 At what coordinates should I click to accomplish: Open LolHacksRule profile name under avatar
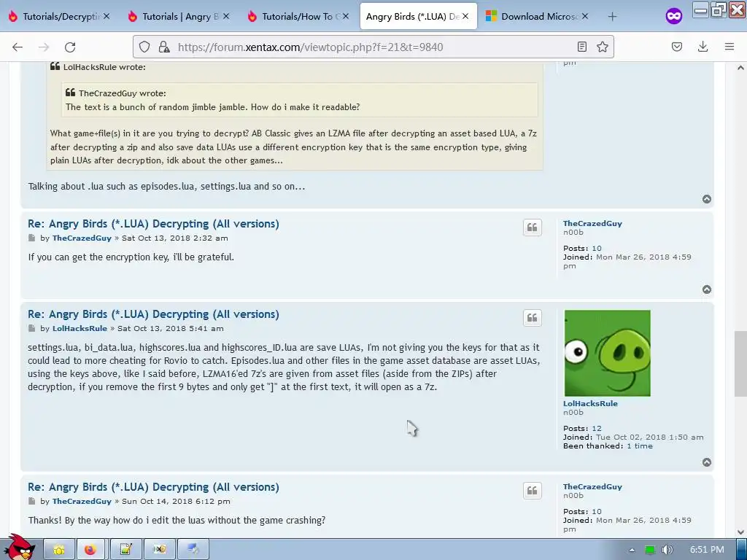pyautogui.click(x=590, y=403)
